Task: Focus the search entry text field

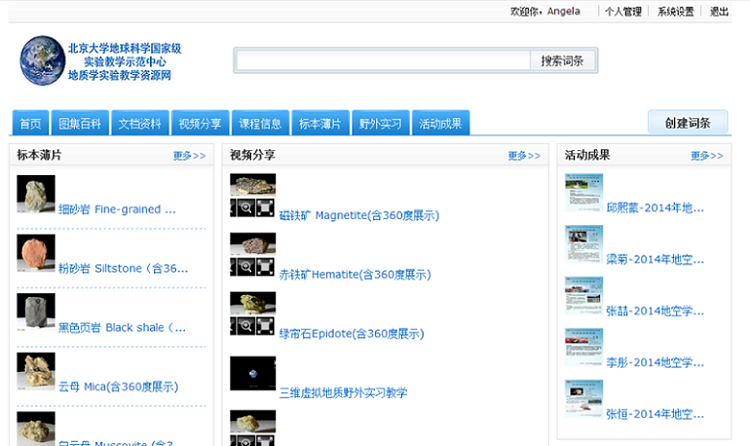Action: click(382, 61)
